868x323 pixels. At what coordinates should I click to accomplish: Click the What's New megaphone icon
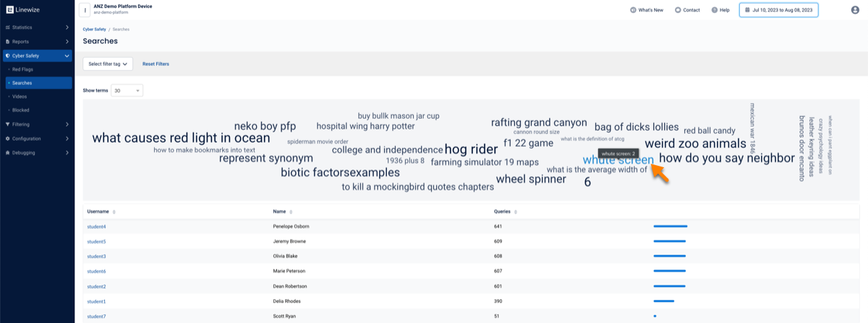pos(633,10)
